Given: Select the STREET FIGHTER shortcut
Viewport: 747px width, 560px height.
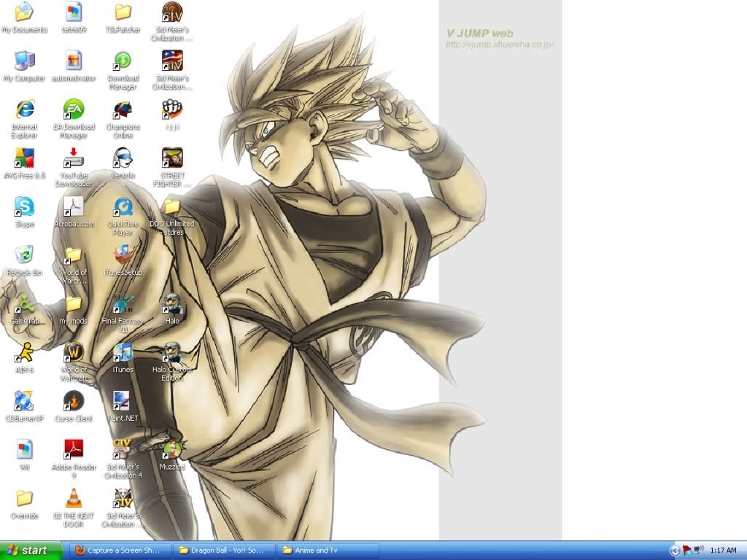Looking at the screenshot, I should pos(172,158).
